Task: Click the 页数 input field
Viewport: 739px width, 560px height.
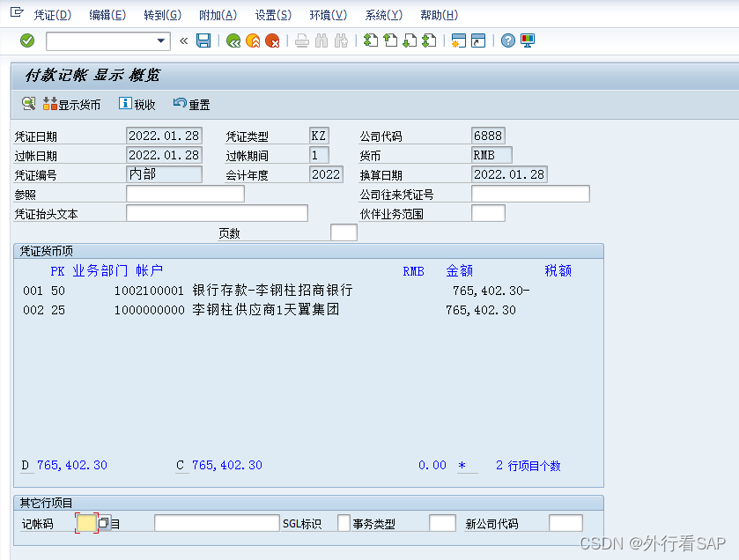Action: point(344,232)
